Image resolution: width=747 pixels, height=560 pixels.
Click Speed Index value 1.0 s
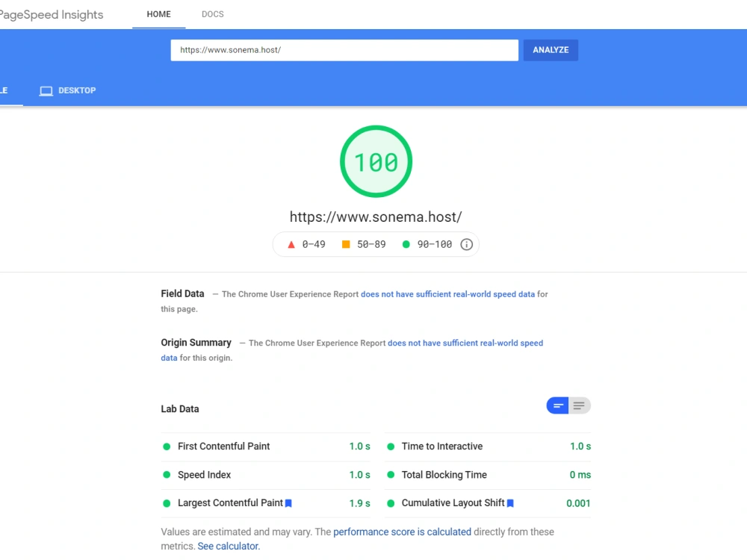click(360, 475)
